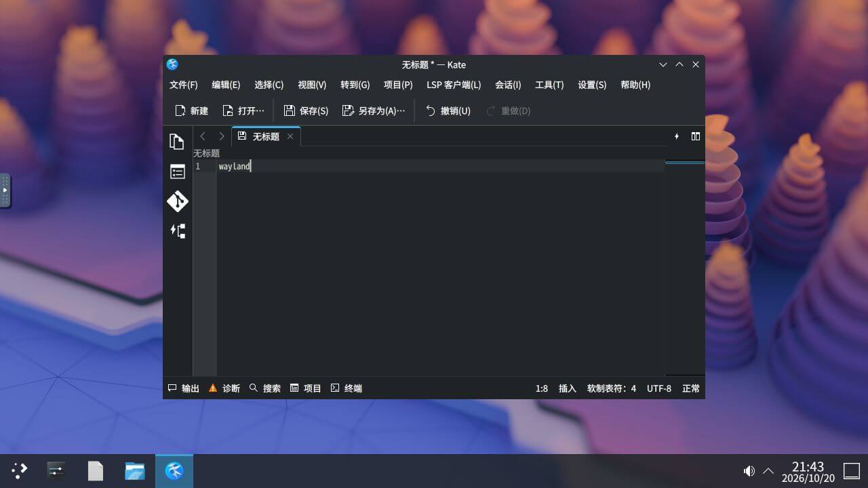The image size is (868, 488).
Task: Select the 无标题 document tab
Action: click(266, 136)
